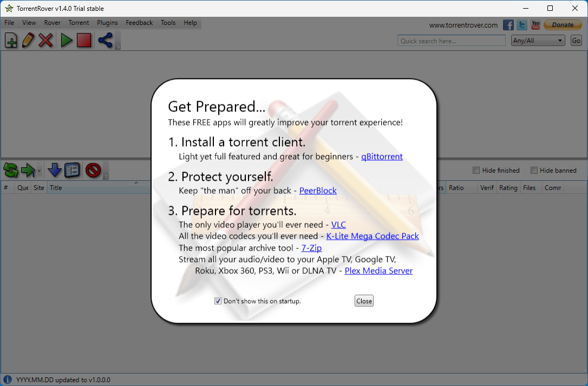Click the blue info icon in status bar
The image size is (588, 386).
click(7, 380)
